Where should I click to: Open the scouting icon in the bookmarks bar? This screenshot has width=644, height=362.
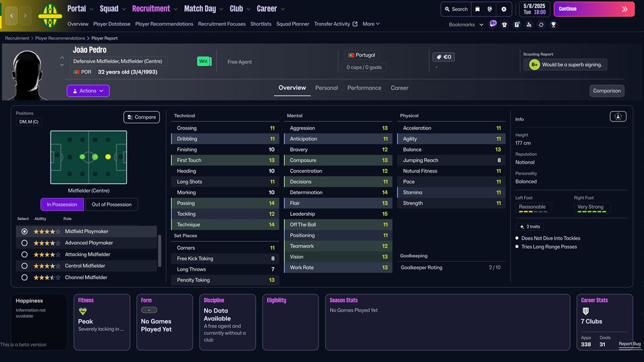pos(529,25)
